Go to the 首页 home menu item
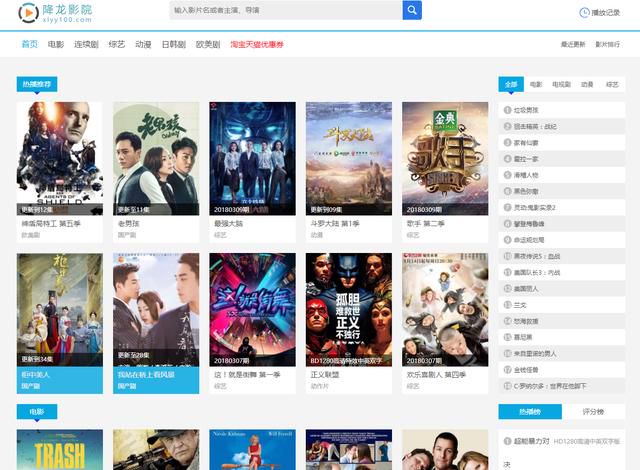 (x=29, y=44)
